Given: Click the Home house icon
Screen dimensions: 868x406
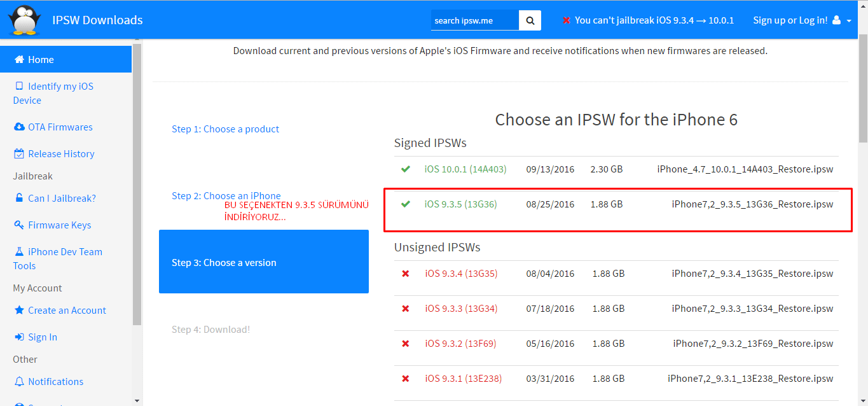Looking at the screenshot, I should (19, 60).
